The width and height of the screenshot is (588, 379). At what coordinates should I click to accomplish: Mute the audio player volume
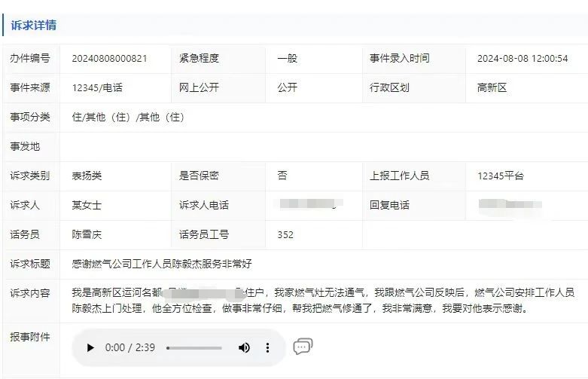[x=244, y=347]
